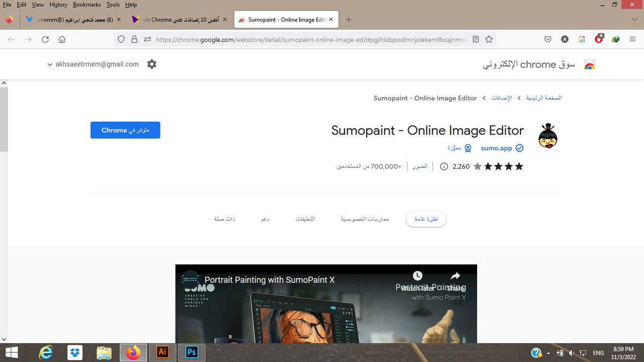The width and height of the screenshot is (644, 362).
Task: Open Dropbox from the taskbar
Action: coord(75,352)
